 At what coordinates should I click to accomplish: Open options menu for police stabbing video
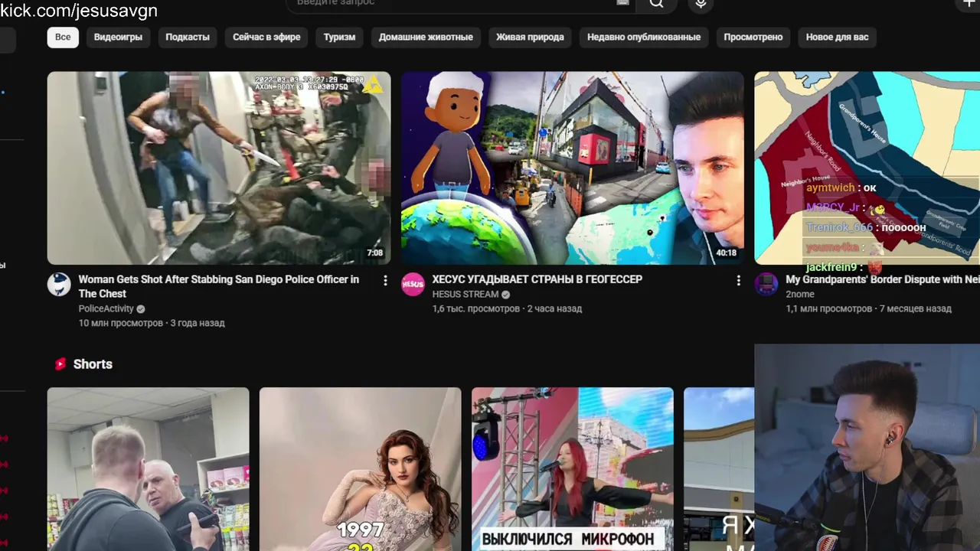click(x=385, y=281)
